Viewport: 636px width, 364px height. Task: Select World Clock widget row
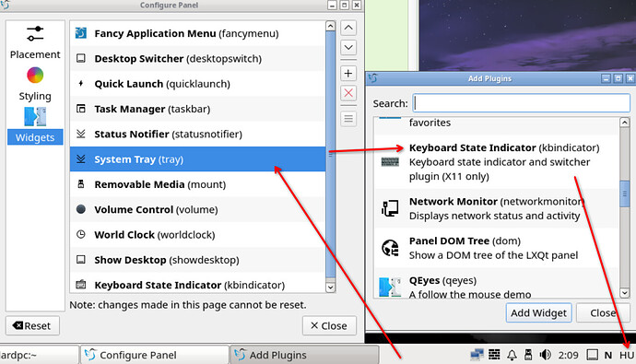click(x=197, y=234)
